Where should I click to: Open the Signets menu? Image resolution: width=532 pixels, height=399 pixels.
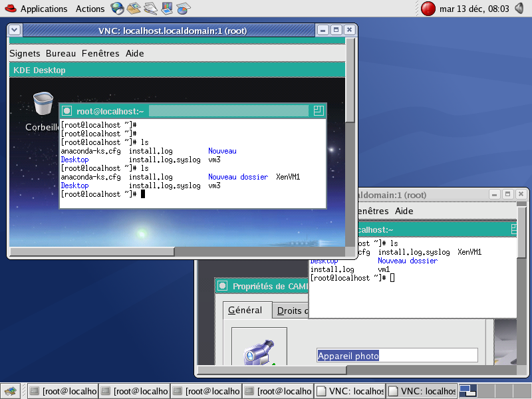point(25,53)
